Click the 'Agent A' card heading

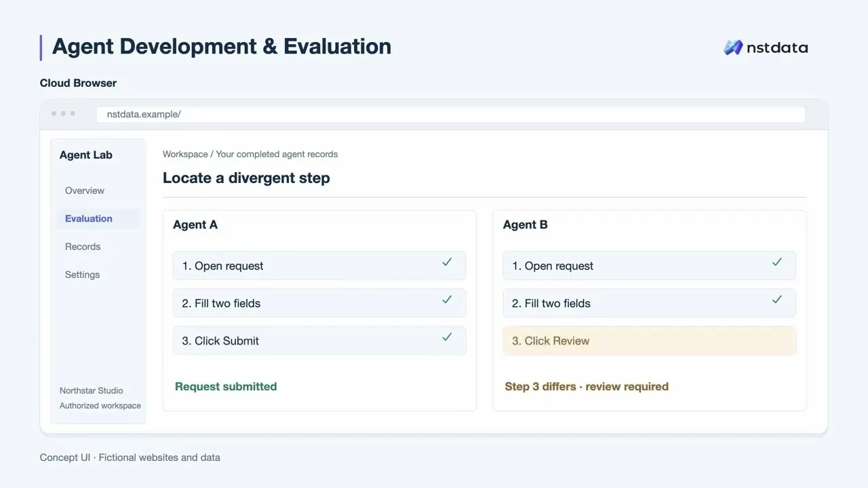(195, 224)
